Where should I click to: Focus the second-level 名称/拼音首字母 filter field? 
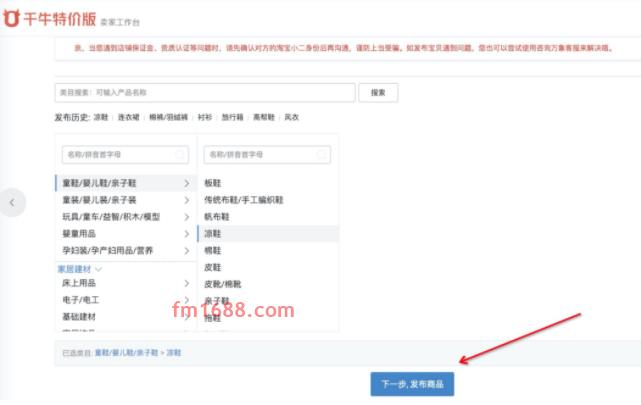click(267, 154)
